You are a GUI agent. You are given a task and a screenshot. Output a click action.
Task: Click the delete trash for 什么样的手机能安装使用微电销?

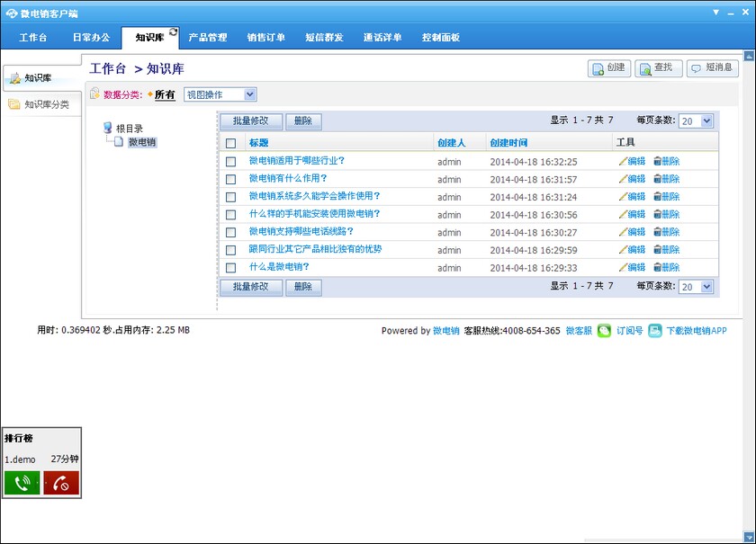[658, 214]
